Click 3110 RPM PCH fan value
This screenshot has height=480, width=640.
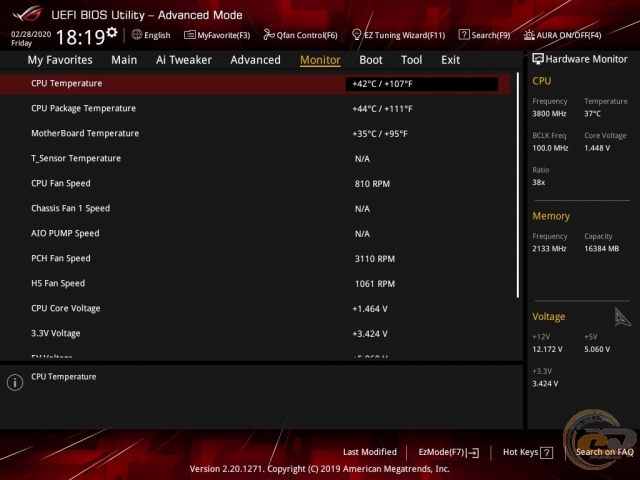click(x=375, y=259)
